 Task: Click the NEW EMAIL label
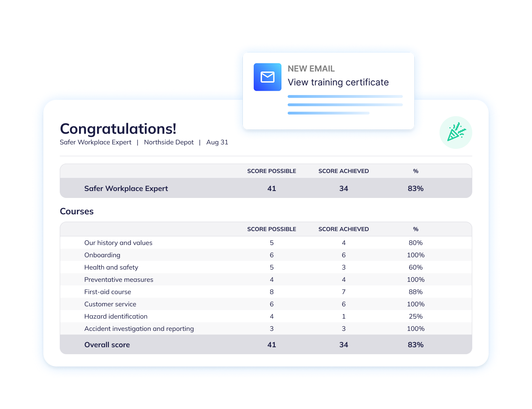click(x=311, y=69)
